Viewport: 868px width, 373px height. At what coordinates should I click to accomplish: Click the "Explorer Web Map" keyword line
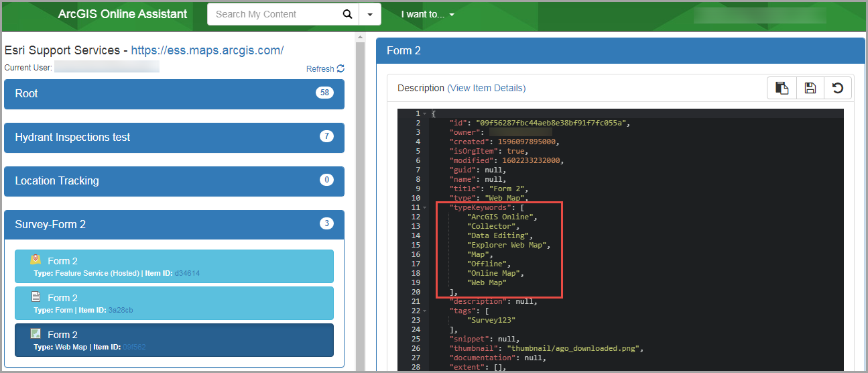[x=509, y=245]
